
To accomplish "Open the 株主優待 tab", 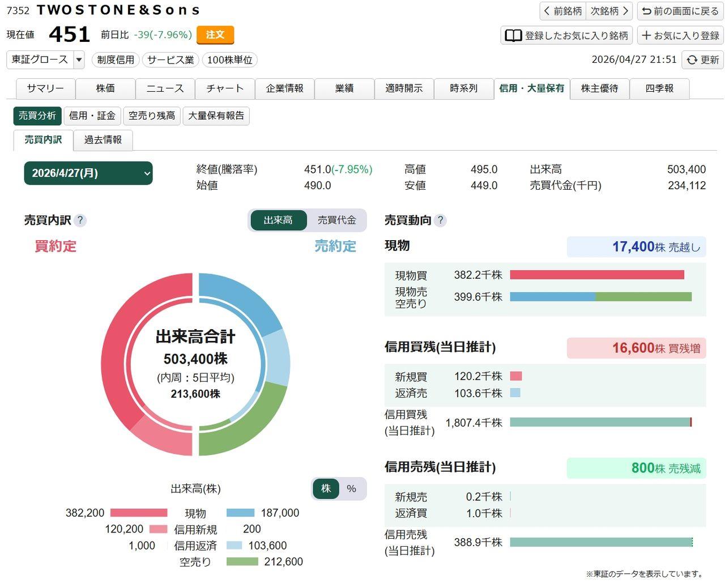I will pos(600,88).
